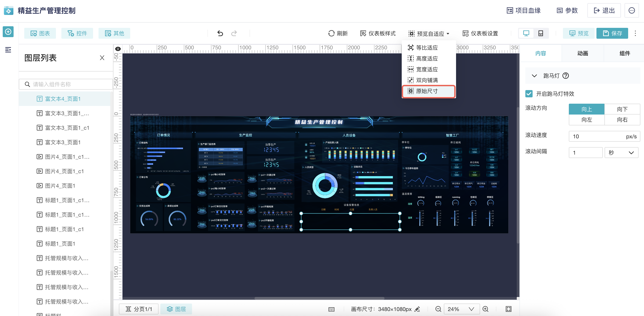This screenshot has height=316, width=644.
Task: Click the marquee help question icon
Action: pyautogui.click(x=565, y=76)
